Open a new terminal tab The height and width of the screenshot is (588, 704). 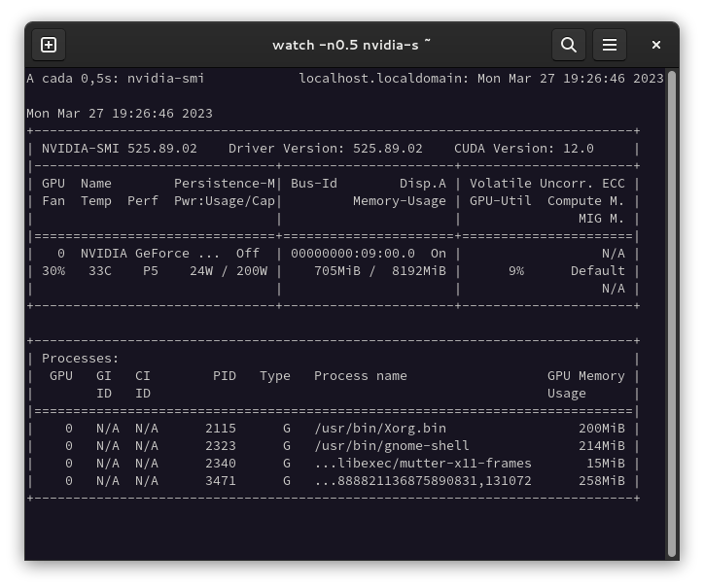point(49,45)
